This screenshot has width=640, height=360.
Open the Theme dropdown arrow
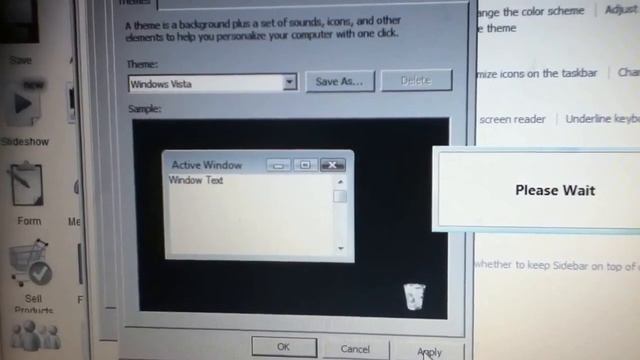click(x=289, y=82)
